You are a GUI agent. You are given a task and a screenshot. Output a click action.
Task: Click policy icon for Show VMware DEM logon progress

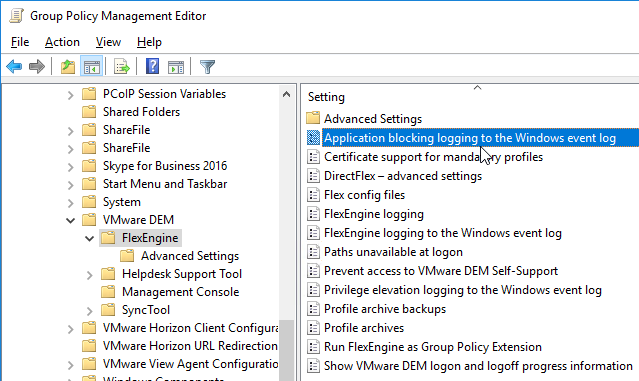313,366
